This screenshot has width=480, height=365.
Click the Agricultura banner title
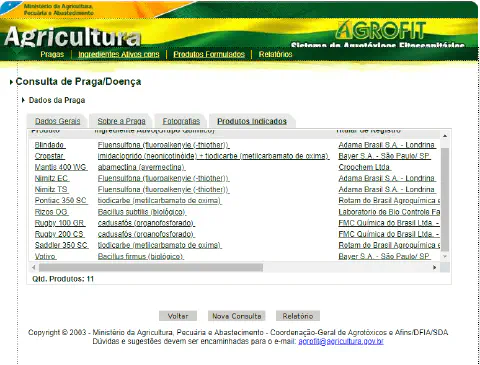(x=73, y=36)
